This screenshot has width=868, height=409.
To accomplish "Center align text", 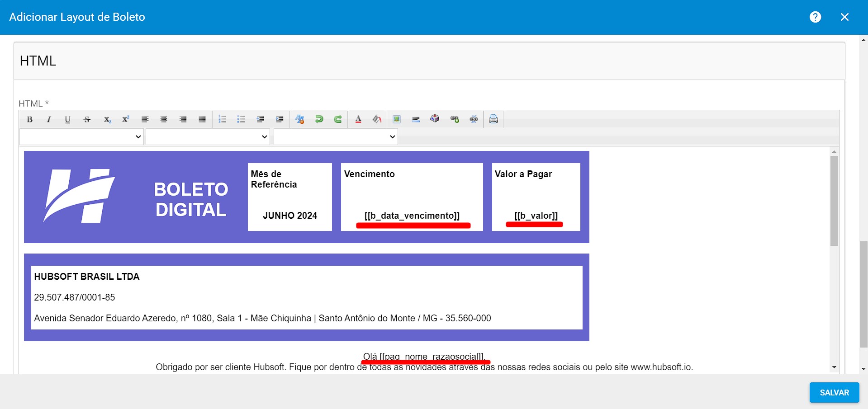I will coord(164,119).
